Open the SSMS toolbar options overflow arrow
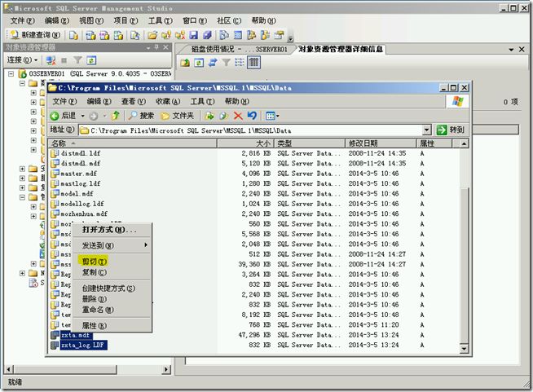533x392 pixels. pyautogui.click(x=291, y=38)
